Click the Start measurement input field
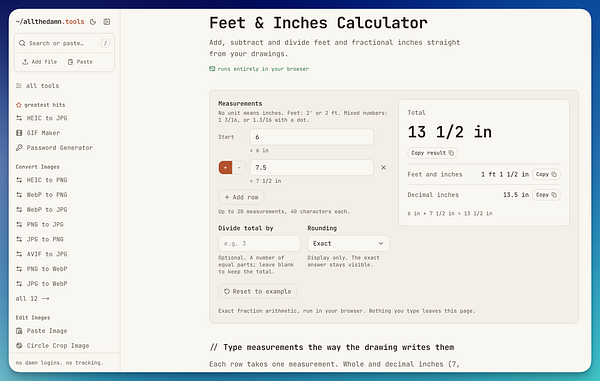This screenshot has height=381, width=600. pos(311,137)
